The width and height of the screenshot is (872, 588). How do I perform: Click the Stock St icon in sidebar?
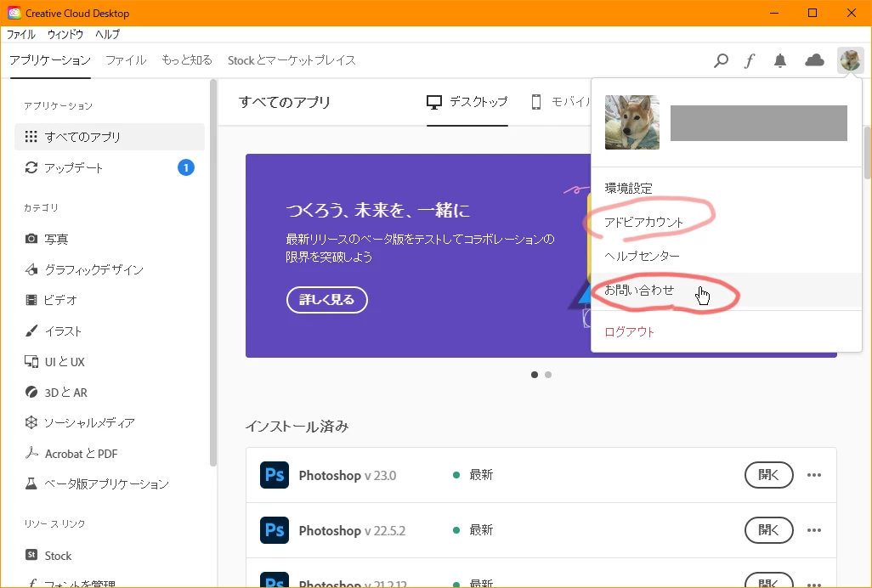click(x=31, y=555)
